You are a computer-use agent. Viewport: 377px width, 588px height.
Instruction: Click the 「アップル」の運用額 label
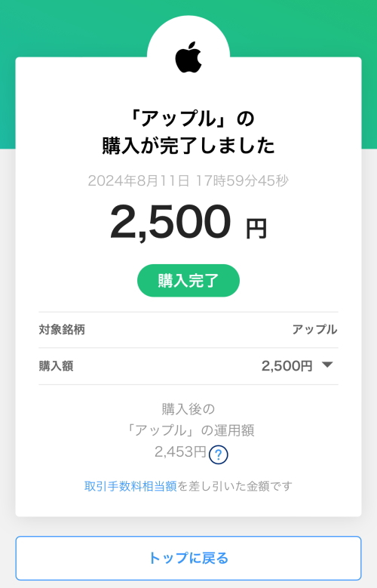190,430
